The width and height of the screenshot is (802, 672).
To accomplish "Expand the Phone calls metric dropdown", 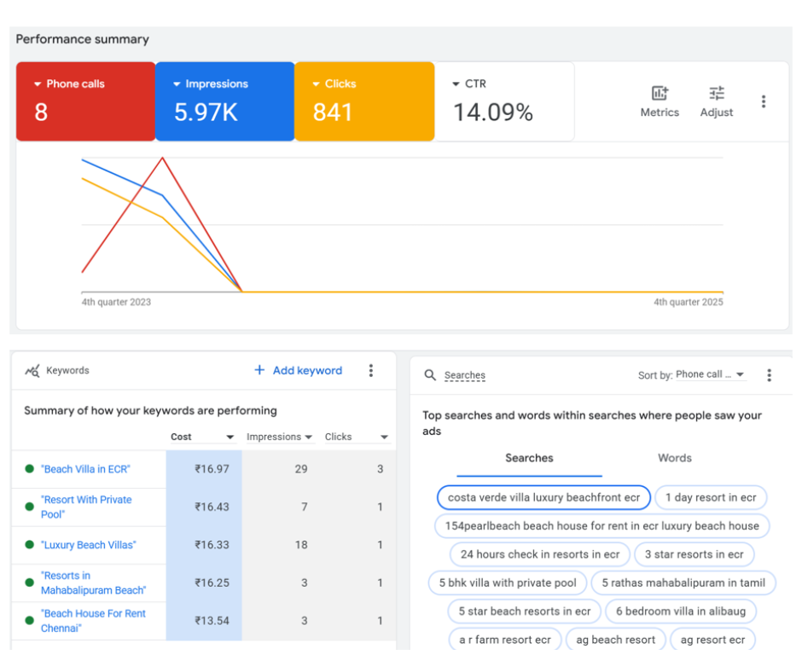I will (38, 84).
